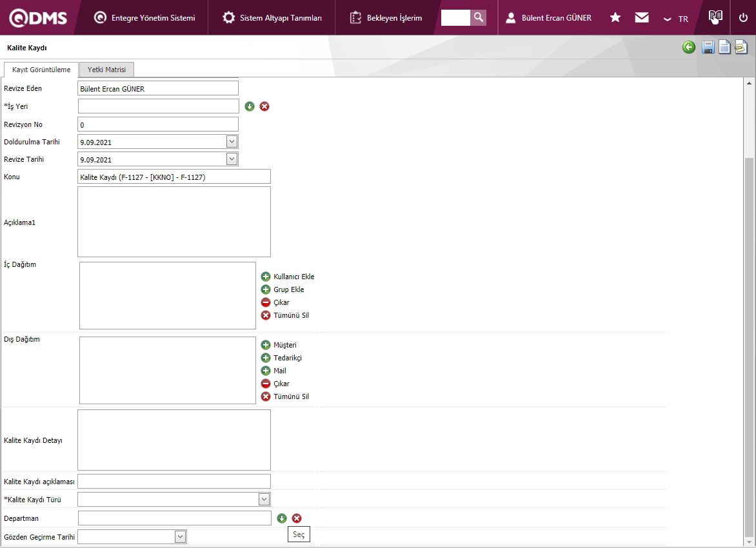
Task: Click the green select icon beside İş Yeri
Action: click(250, 106)
